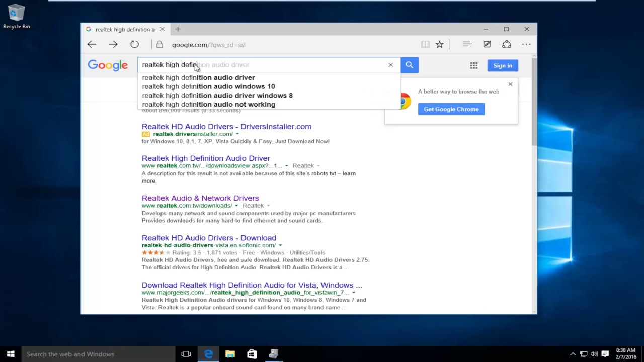Refresh the page with the reload icon

point(134,44)
